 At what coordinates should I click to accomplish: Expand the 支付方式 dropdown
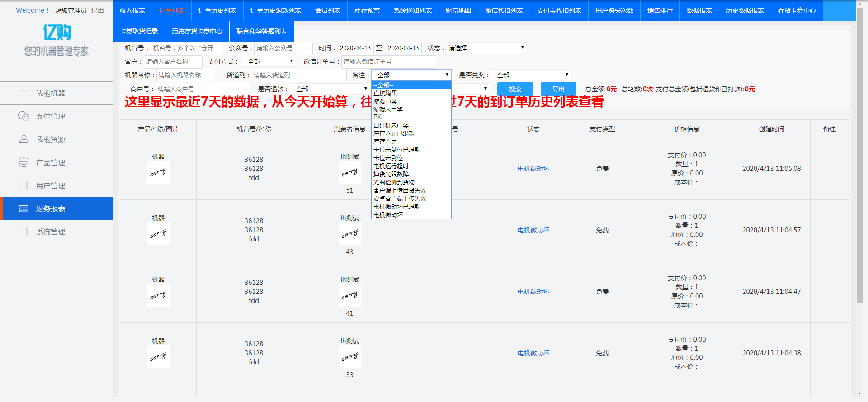[269, 61]
